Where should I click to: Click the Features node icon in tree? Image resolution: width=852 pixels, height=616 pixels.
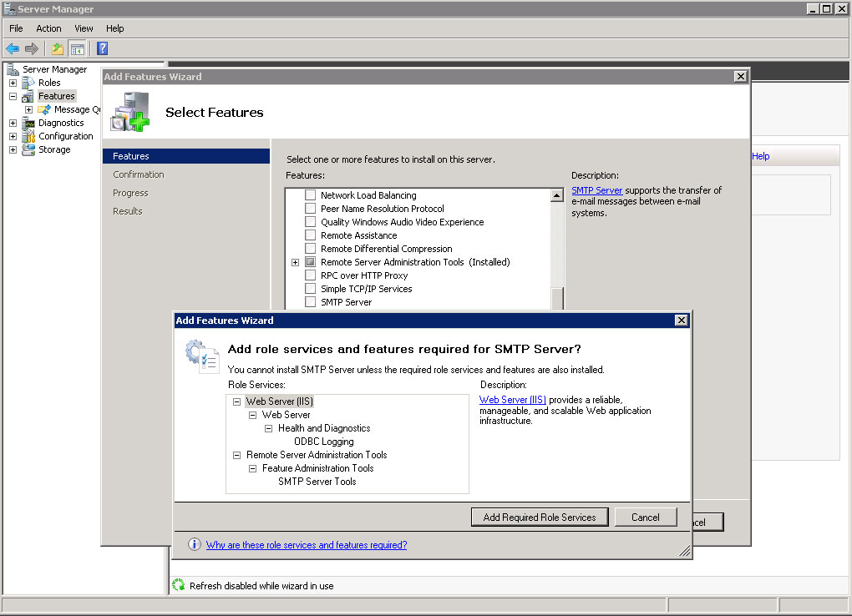[x=28, y=96]
